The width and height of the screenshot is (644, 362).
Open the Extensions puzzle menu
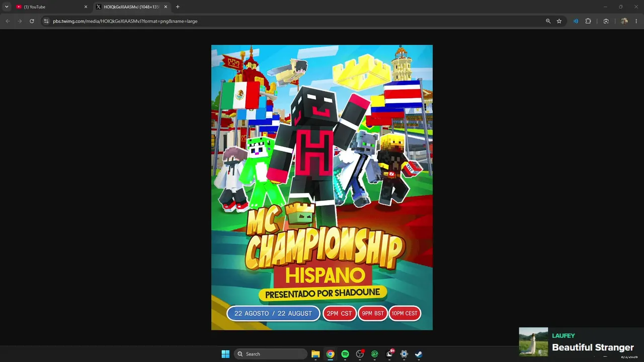[x=588, y=21]
